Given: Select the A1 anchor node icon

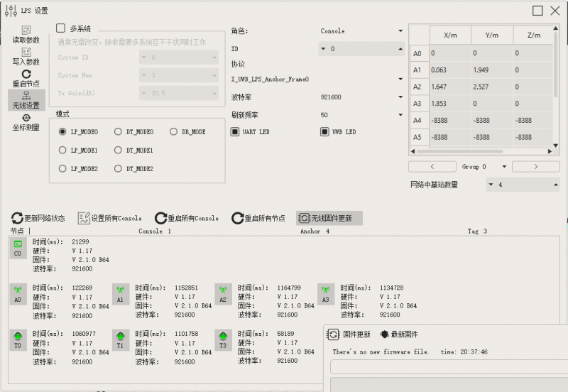Looking at the screenshot, I should tap(120, 294).
